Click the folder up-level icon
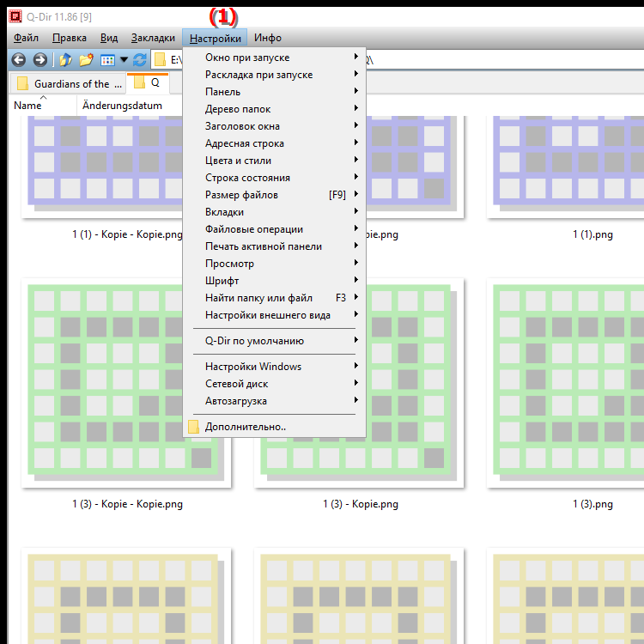The height and width of the screenshot is (644, 644). click(66, 60)
